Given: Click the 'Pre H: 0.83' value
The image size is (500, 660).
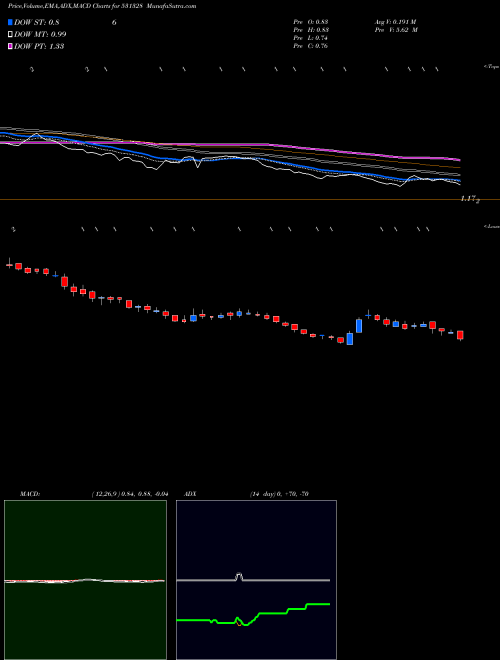Looking at the screenshot, I should click(311, 30).
